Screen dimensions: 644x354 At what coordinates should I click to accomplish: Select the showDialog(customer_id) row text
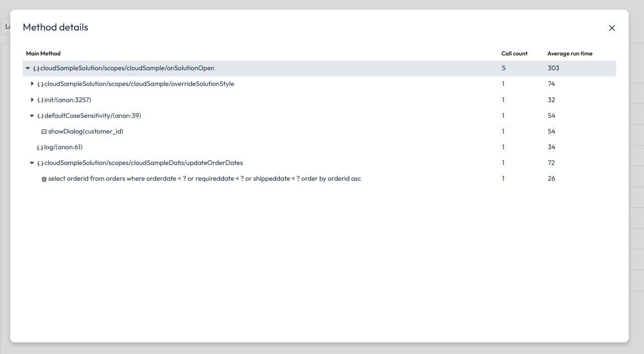tap(86, 131)
